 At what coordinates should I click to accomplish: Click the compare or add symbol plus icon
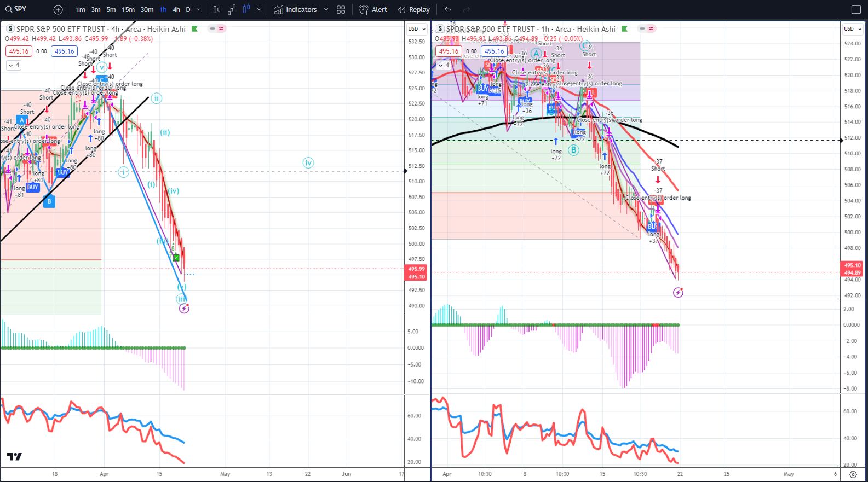58,10
